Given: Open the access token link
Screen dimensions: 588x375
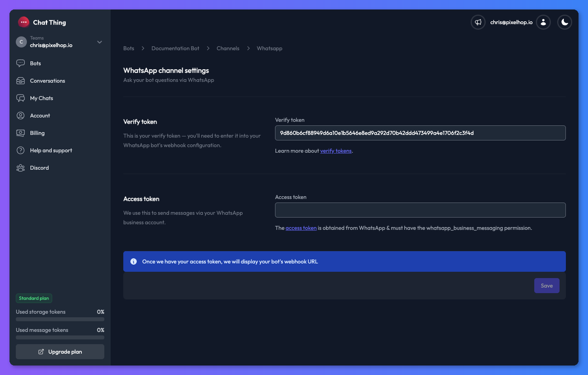Looking at the screenshot, I should pyautogui.click(x=301, y=228).
